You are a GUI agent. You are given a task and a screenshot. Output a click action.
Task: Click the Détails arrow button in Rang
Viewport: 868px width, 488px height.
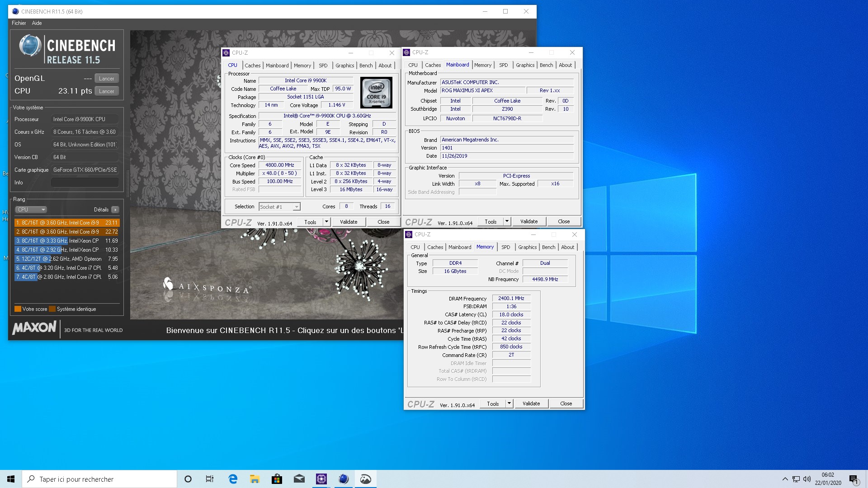tap(115, 210)
